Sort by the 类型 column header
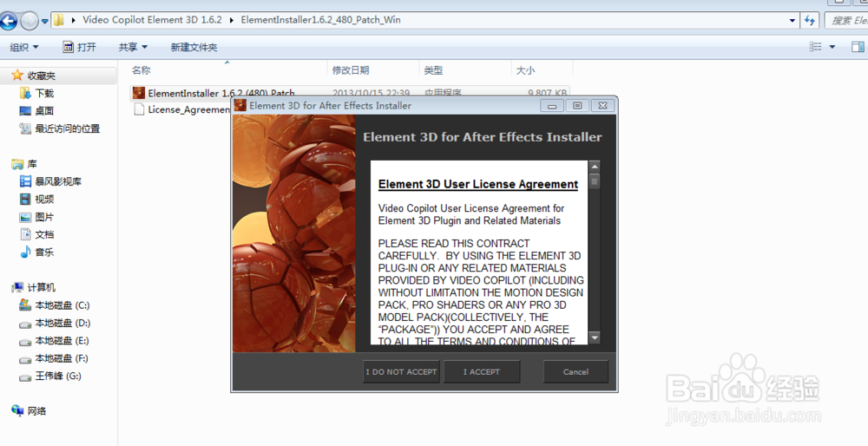Screen dimensions: 868x446 433,70
